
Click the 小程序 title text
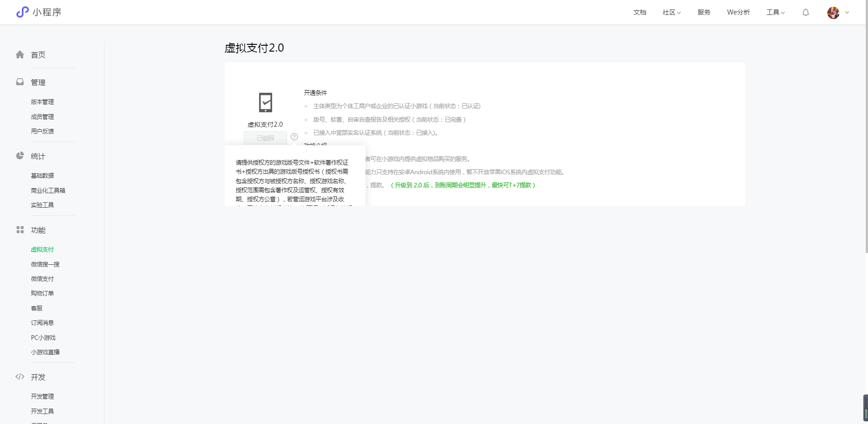pos(47,12)
